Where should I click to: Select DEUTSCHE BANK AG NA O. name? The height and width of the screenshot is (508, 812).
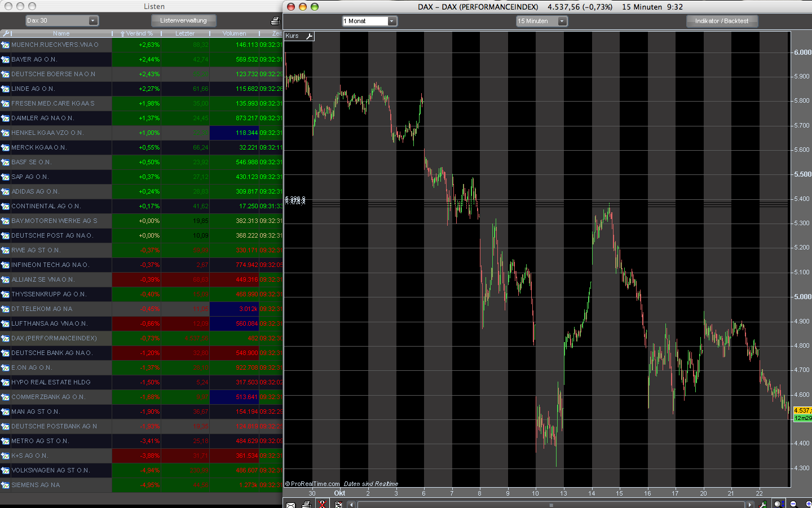[x=52, y=353]
